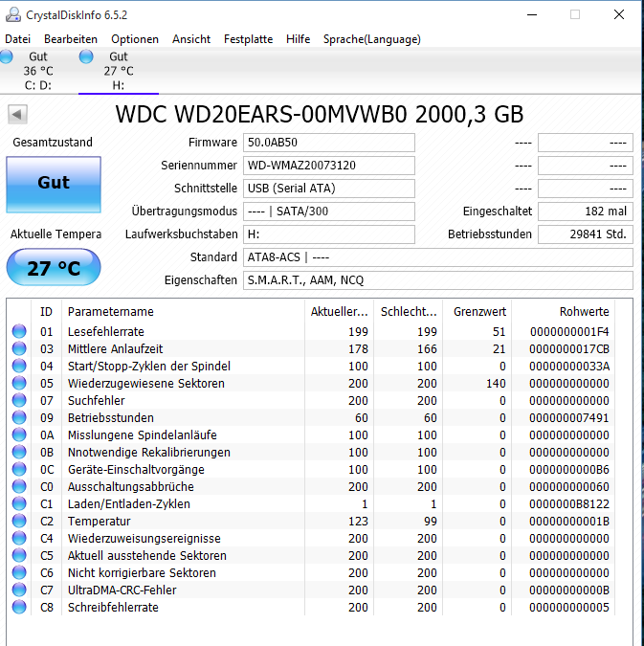This screenshot has width=644, height=646.
Task: Select the Wiederzugewiesene Sektoren parameter name
Action: [x=146, y=384]
